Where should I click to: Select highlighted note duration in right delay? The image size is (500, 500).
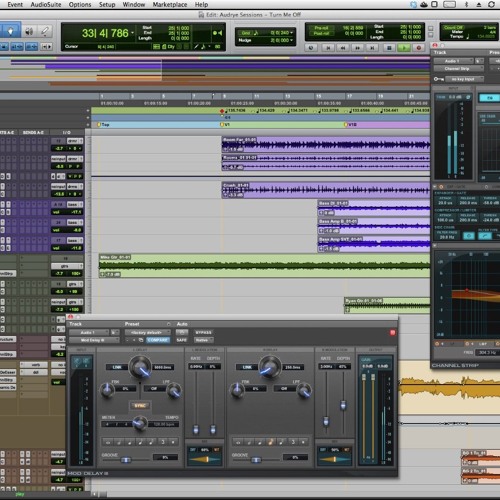tap(270, 442)
